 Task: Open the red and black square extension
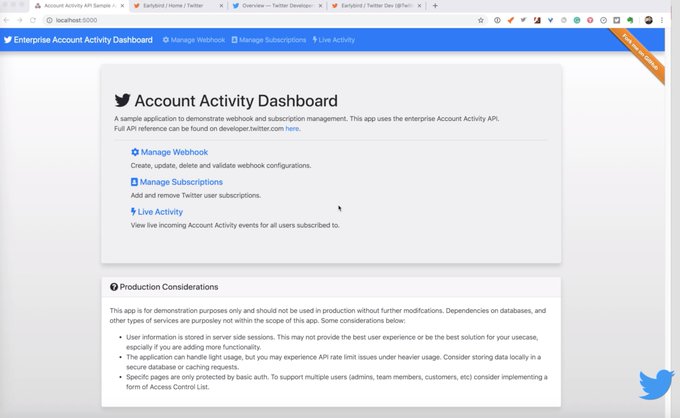coord(537,20)
